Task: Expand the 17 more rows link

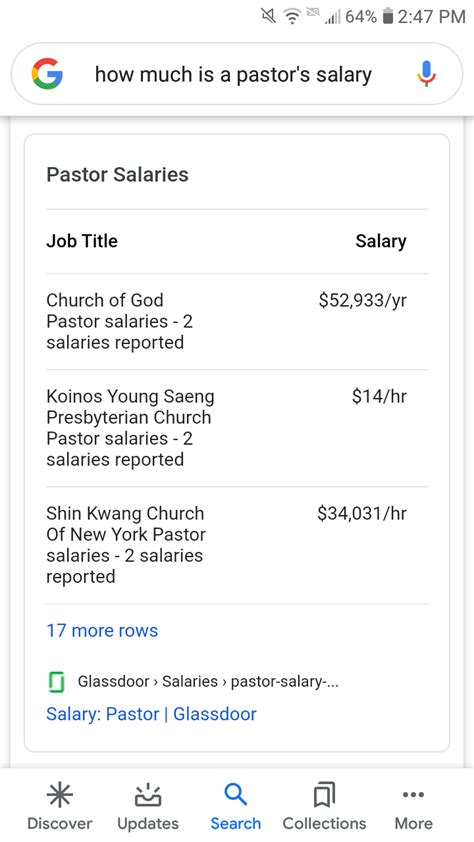Action: point(102,630)
